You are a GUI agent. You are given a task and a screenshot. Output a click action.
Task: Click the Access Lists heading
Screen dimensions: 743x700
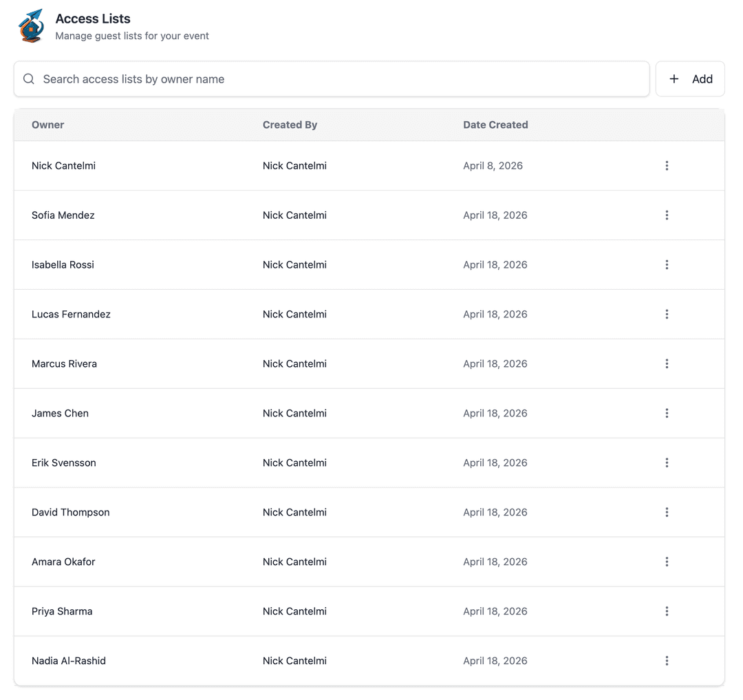tap(93, 19)
